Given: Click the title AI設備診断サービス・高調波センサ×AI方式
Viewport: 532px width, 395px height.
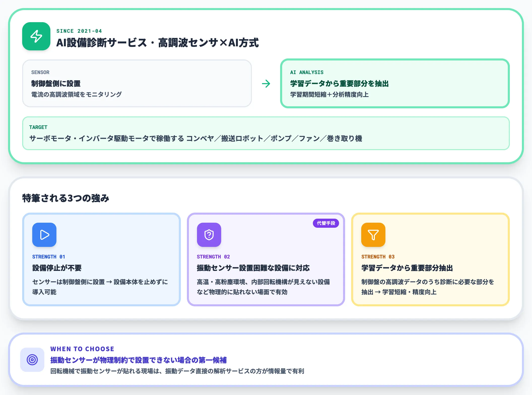Looking at the screenshot, I should coord(157,43).
